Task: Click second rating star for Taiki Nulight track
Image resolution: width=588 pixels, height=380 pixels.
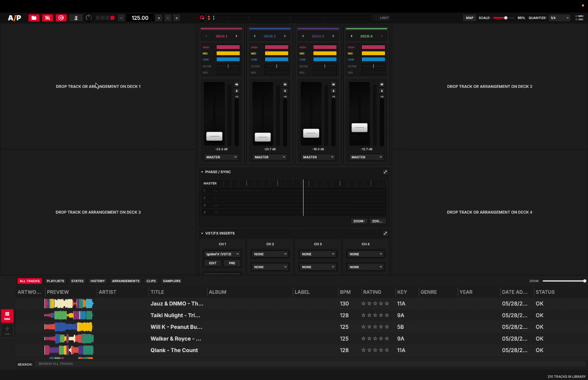Action: coord(369,315)
